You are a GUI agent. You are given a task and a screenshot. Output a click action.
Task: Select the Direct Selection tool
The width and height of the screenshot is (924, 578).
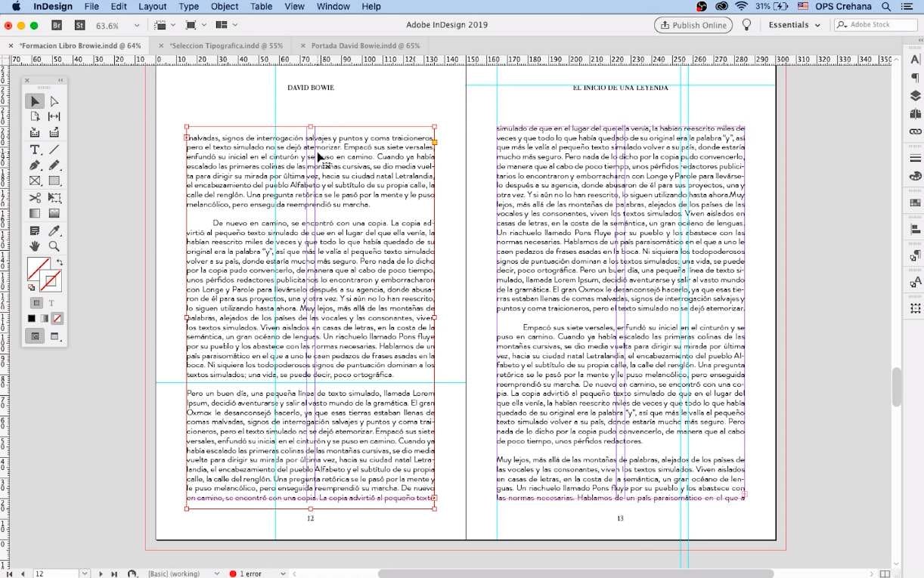[x=54, y=100]
